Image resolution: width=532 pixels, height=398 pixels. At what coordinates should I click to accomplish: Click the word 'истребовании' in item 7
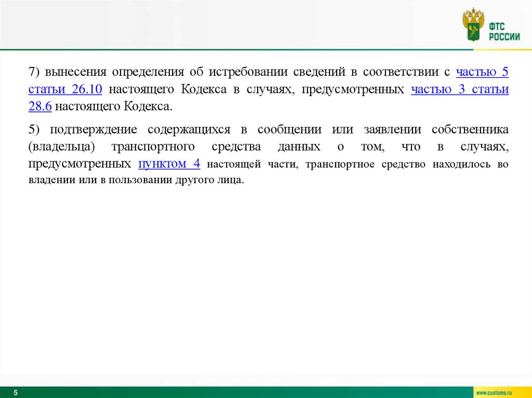247,72
